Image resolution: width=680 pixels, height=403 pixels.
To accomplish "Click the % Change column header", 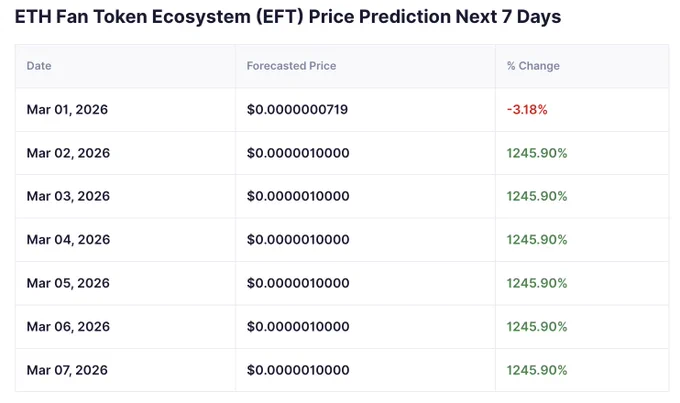I will pos(533,66).
